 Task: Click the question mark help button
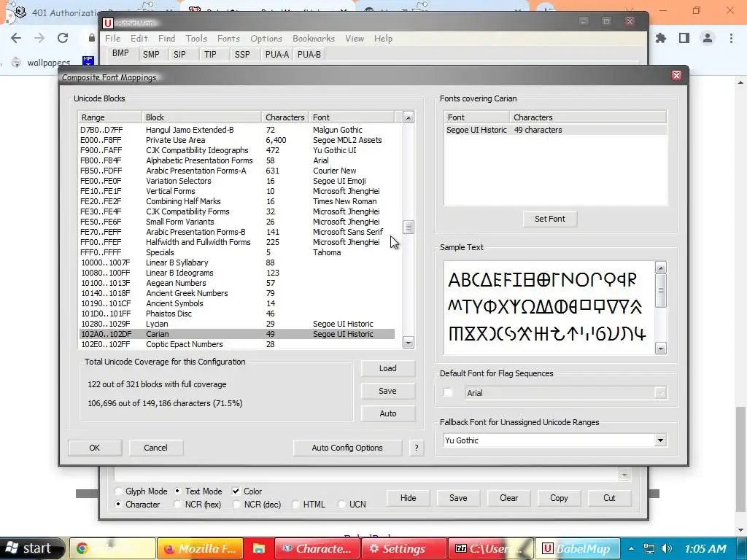click(x=417, y=448)
